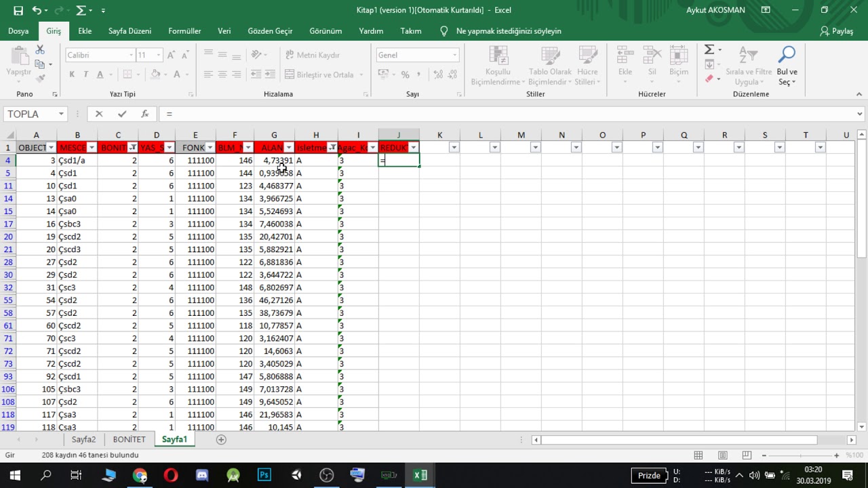The width and height of the screenshot is (868, 488).
Task: Expand the Name Box TOPLA dropdown
Action: (61, 114)
